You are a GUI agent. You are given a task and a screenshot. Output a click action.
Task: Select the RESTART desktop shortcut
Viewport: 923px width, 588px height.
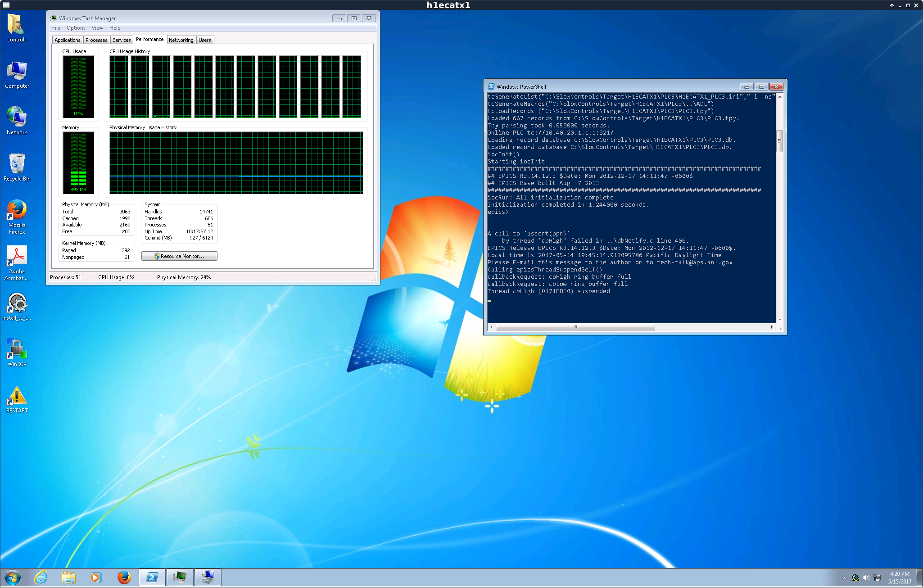[x=17, y=399]
